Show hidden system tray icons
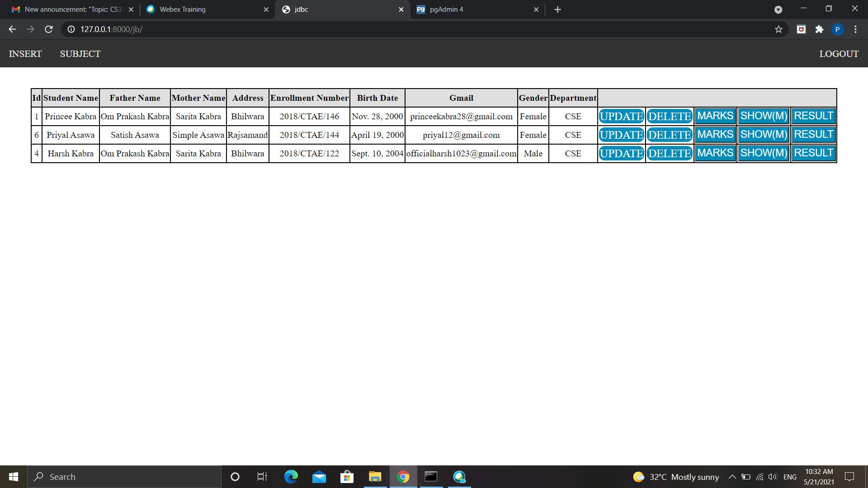868x488 pixels. coord(732,477)
